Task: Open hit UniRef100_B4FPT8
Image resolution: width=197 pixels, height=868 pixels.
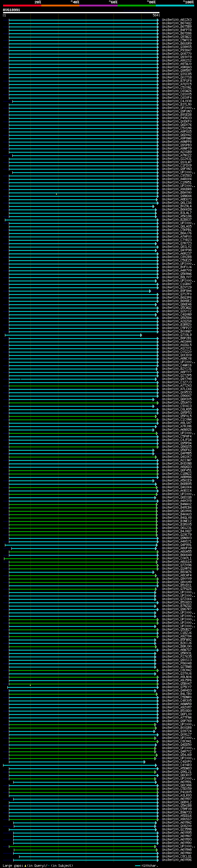Action: [176, 30]
